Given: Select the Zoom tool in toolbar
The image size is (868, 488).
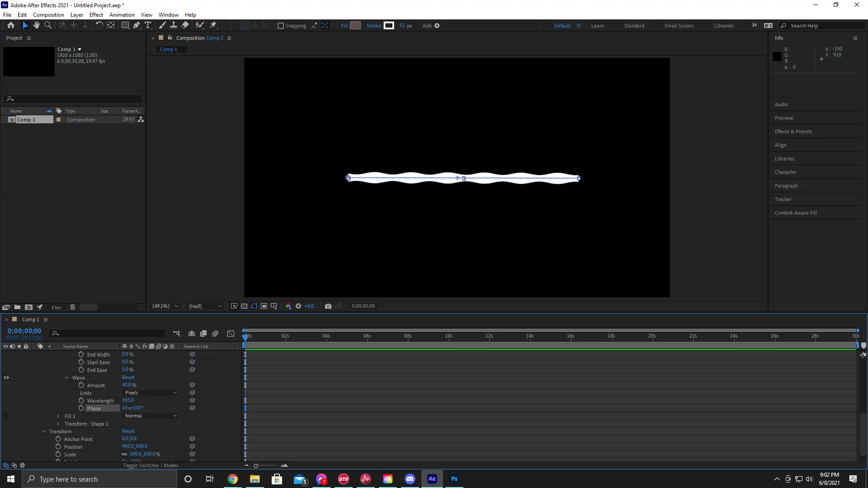Looking at the screenshot, I should click(x=47, y=25).
